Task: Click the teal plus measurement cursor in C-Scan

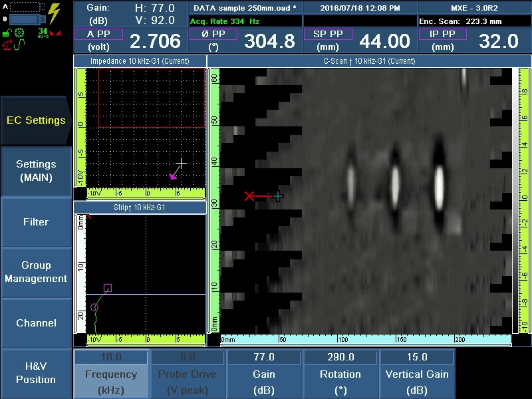Action: pos(278,196)
